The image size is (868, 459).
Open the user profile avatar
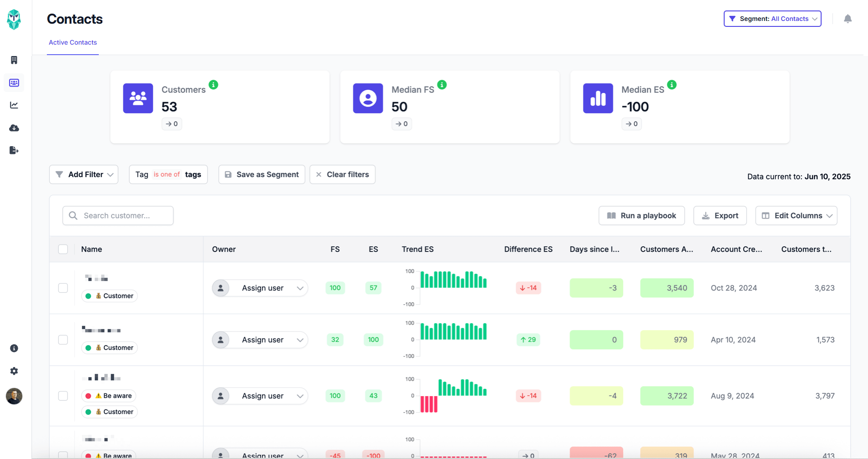[14, 396]
